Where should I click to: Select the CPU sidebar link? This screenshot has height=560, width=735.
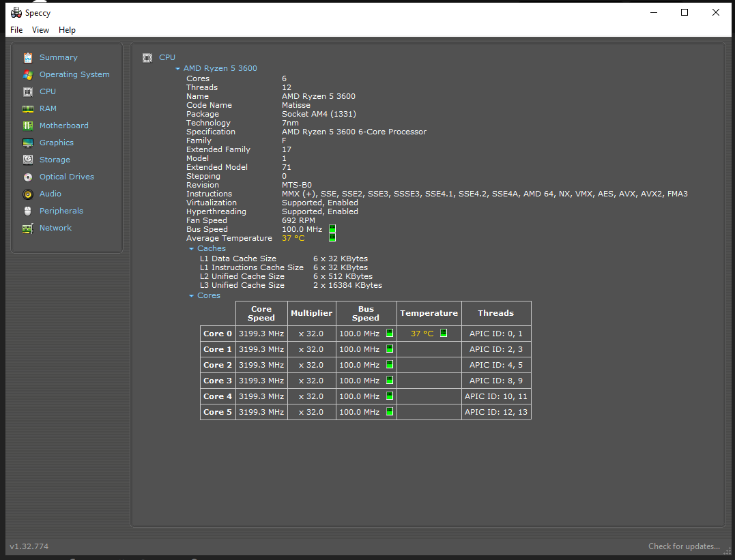(x=48, y=91)
